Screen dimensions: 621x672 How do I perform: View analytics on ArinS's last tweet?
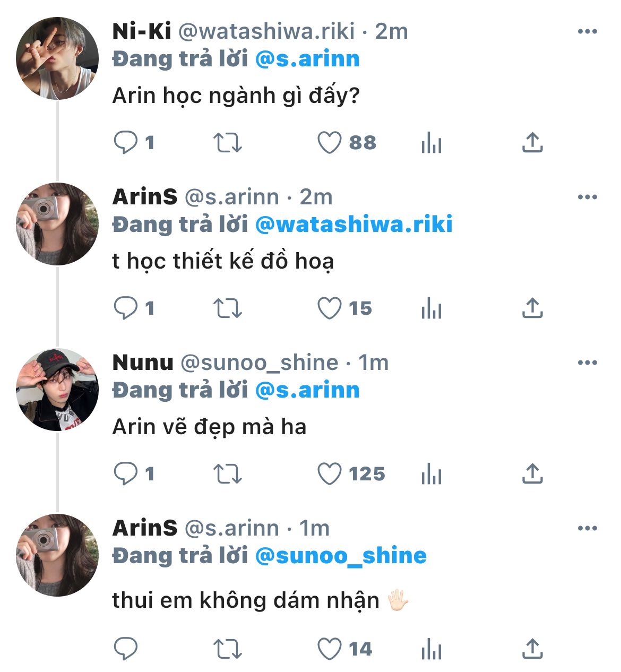[x=431, y=649]
